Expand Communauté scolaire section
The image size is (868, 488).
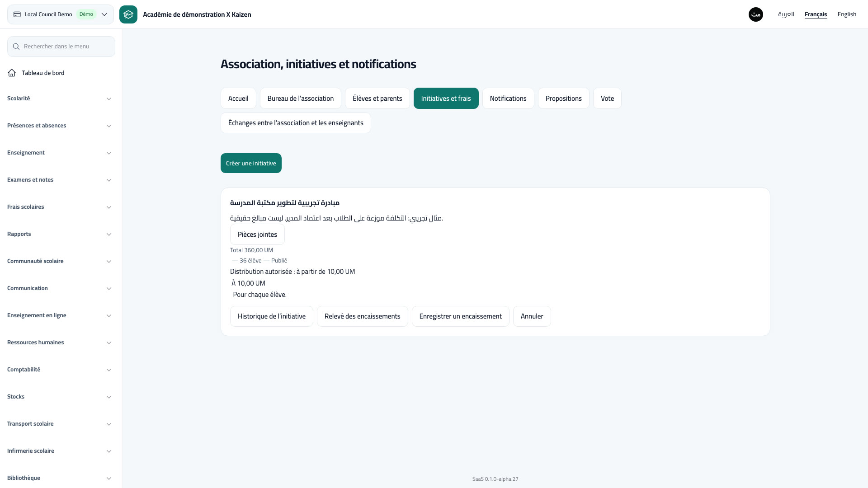click(x=59, y=261)
